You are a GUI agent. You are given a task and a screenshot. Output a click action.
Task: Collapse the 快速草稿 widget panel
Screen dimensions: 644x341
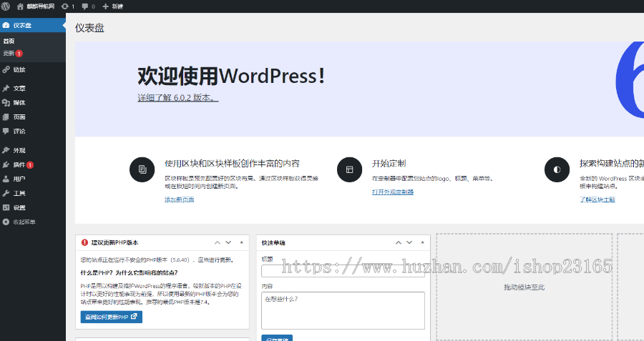tap(422, 242)
